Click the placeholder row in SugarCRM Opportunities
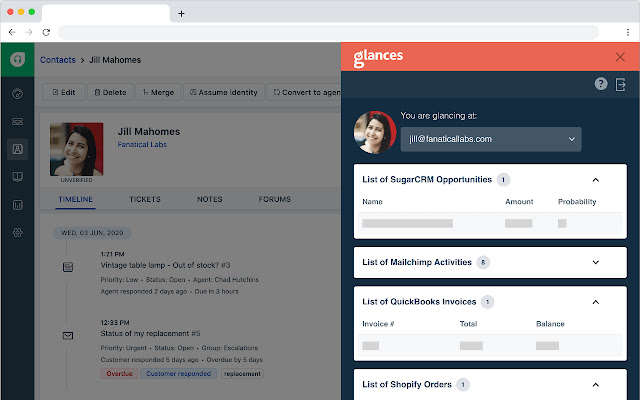 (490, 223)
